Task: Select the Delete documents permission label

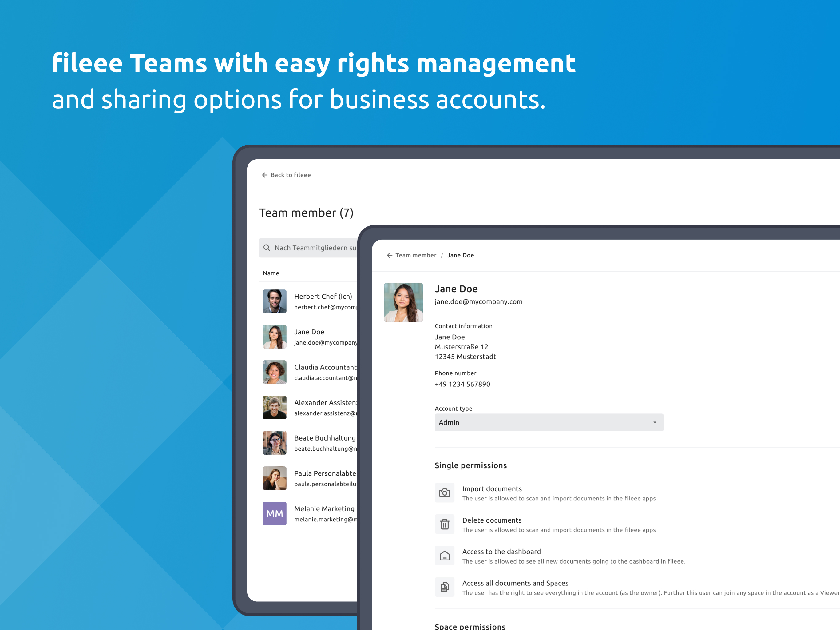Action: (492, 520)
